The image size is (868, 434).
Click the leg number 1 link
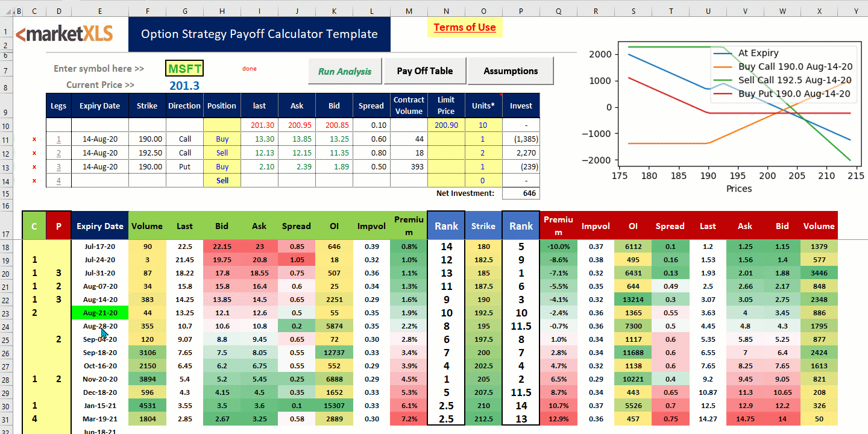click(x=58, y=139)
